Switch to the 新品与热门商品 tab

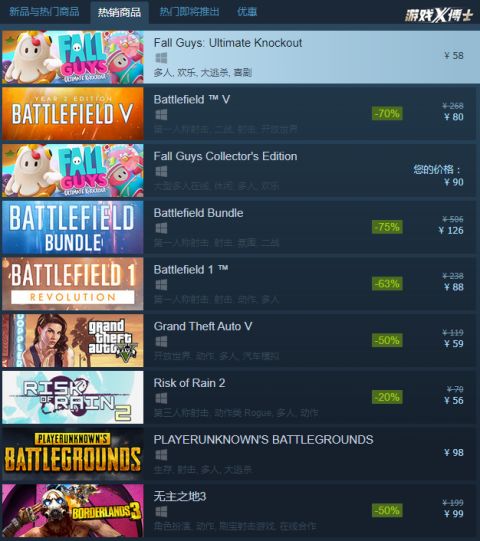(44, 12)
